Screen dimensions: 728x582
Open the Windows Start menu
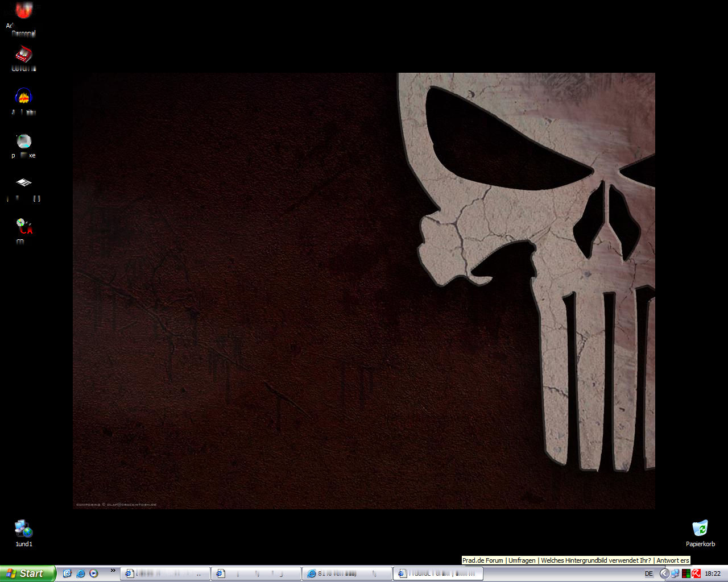27,573
